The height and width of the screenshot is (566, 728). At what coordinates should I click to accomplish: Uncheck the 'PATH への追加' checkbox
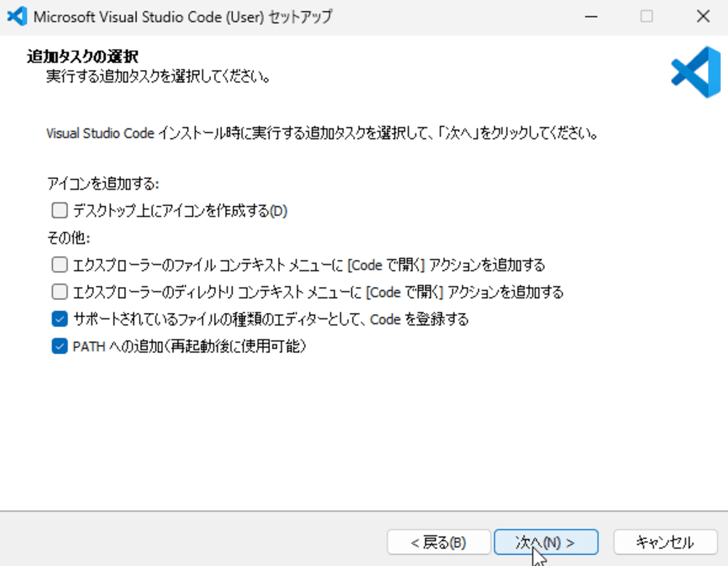coord(59,346)
